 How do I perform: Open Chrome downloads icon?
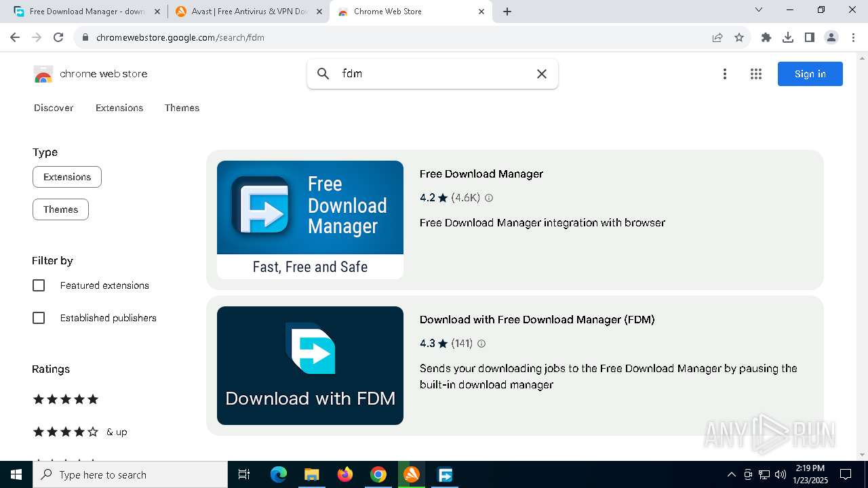coord(788,37)
